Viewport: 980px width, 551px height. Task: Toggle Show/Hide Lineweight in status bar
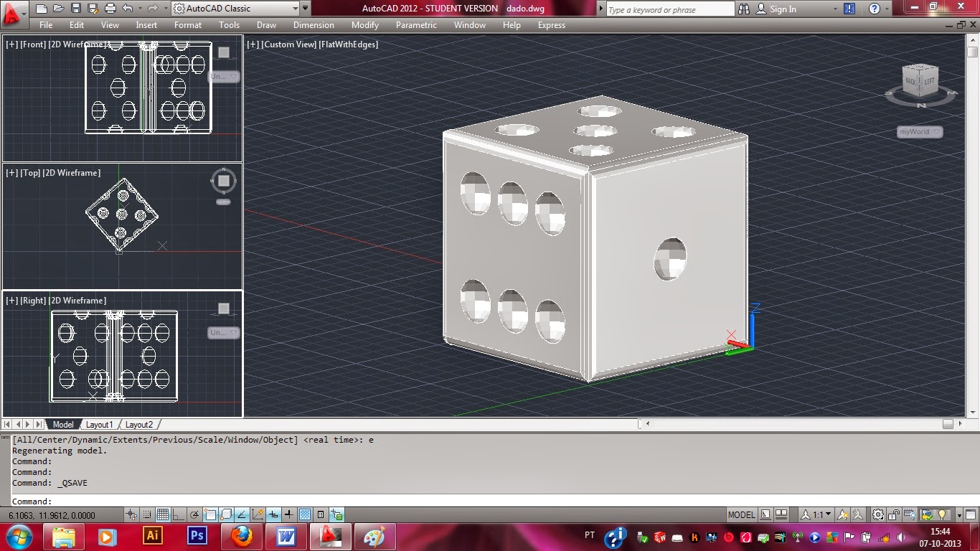coord(289,514)
